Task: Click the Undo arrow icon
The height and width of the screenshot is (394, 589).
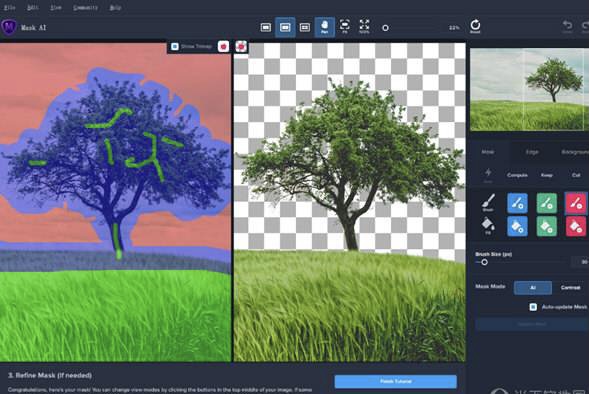Action: tap(567, 26)
